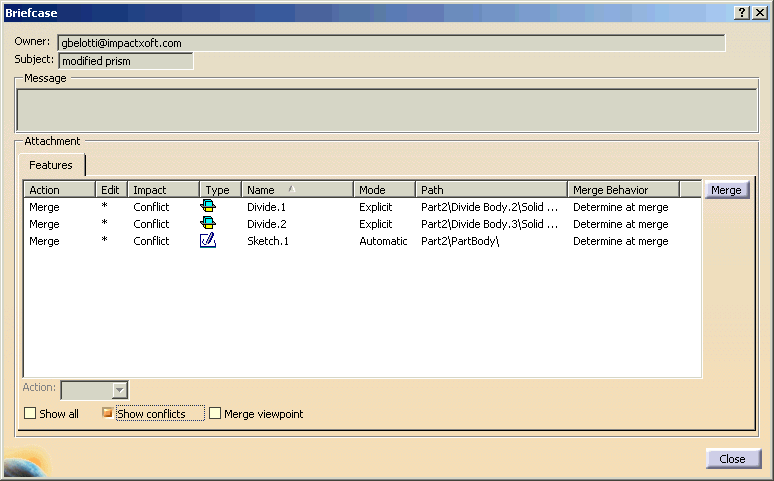This screenshot has height=481, width=774.
Task: Click the Help question mark button
Action: tap(742, 12)
